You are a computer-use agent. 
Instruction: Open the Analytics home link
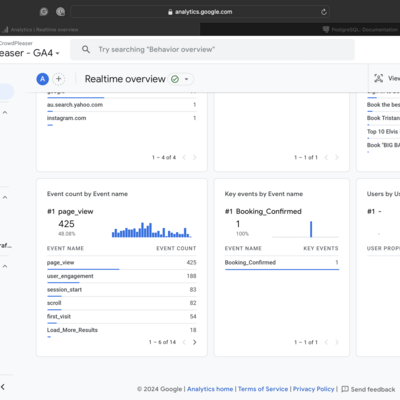point(210,389)
